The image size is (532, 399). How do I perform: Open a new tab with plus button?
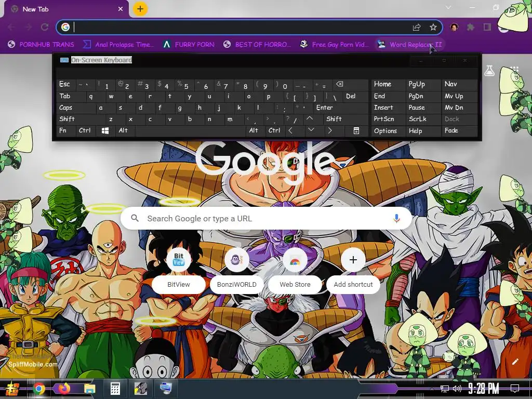(140, 9)
